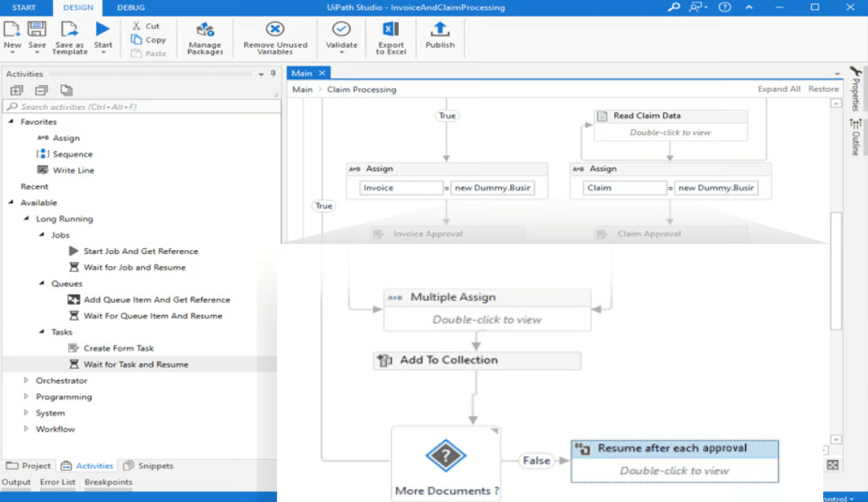
Task: Click the Save icon in ribbon
Action: (37, 30)
